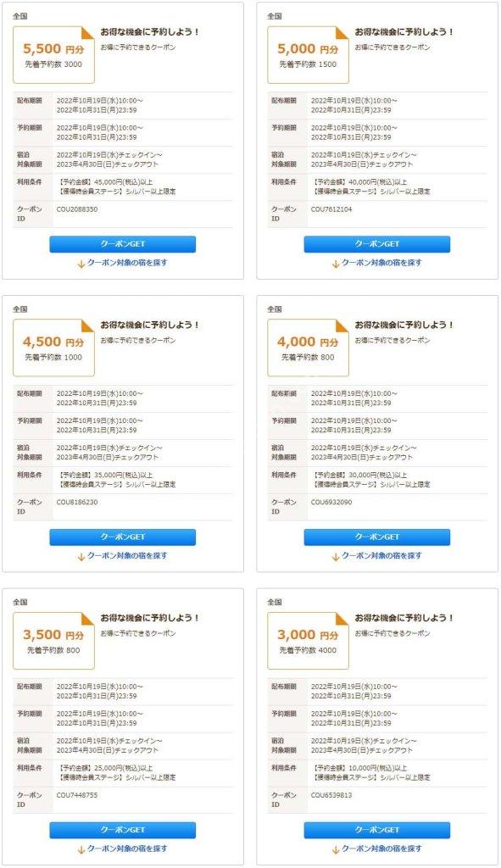Get the 4,000円分 coupon
501x868 pixels.
point(377,537)
